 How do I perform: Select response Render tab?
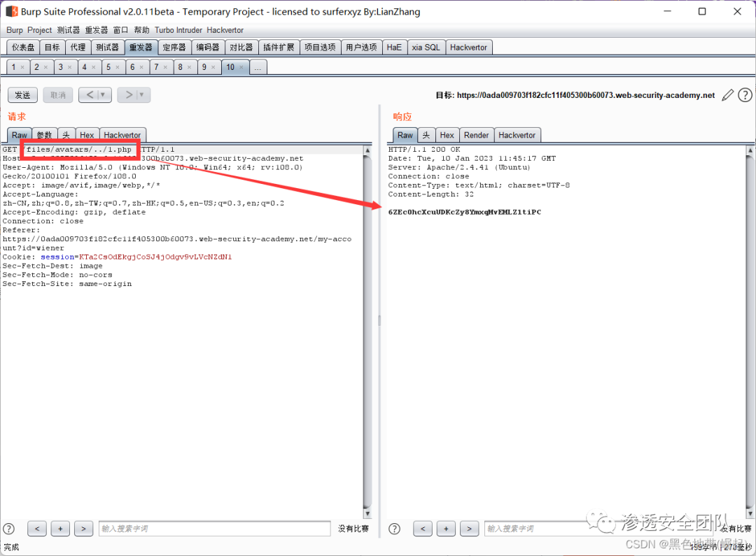(x=477, y=136)
